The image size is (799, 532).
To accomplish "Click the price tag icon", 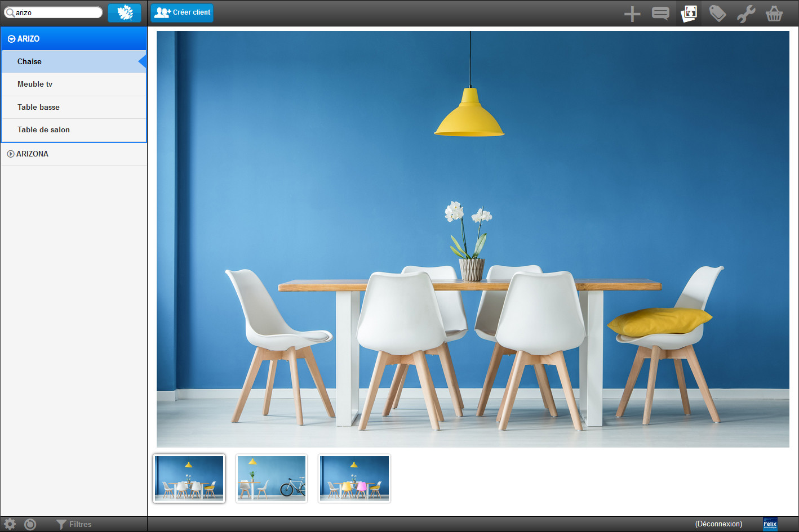I will [717, 14].
